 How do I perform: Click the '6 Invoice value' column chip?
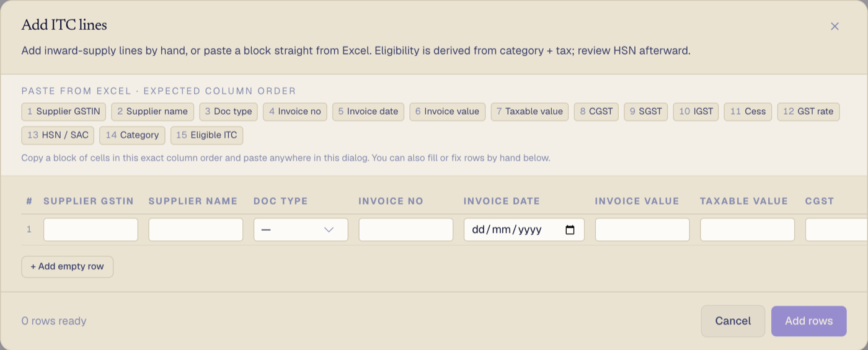[x=448, y=112]
